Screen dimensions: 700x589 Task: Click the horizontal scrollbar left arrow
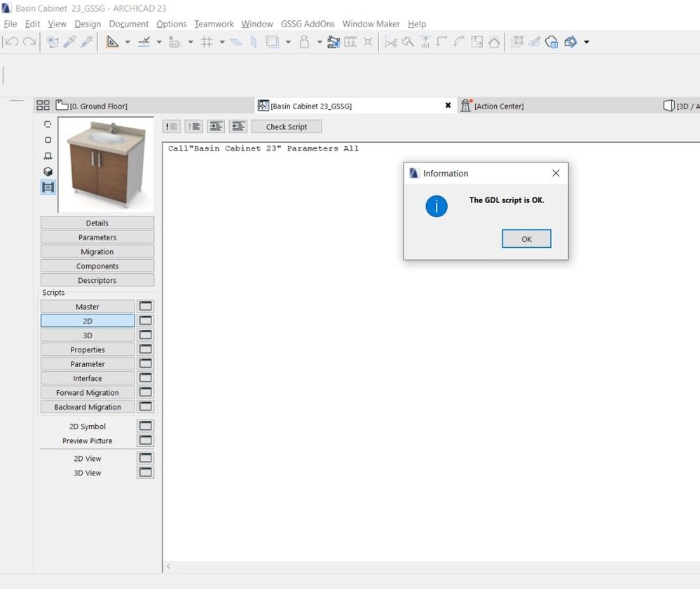(x=169, y=566)
